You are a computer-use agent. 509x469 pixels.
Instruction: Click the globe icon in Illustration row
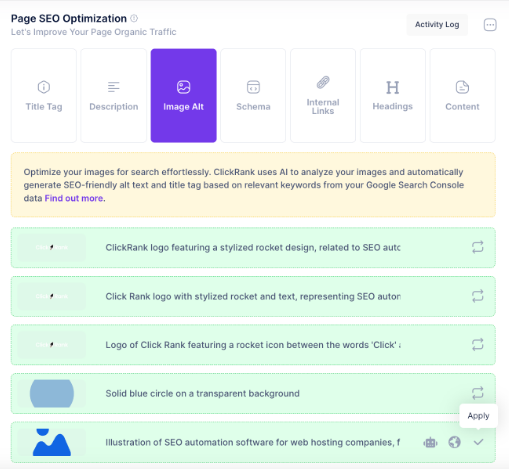(454, 442)
